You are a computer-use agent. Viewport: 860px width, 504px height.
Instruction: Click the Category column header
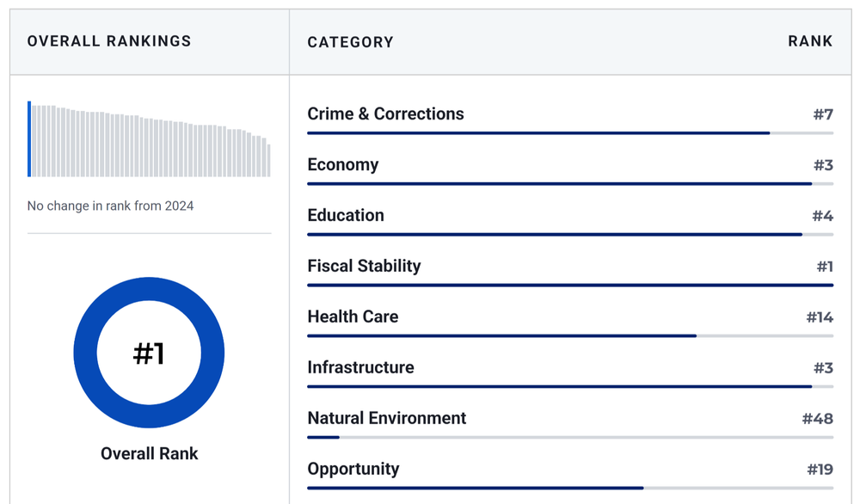350,42
